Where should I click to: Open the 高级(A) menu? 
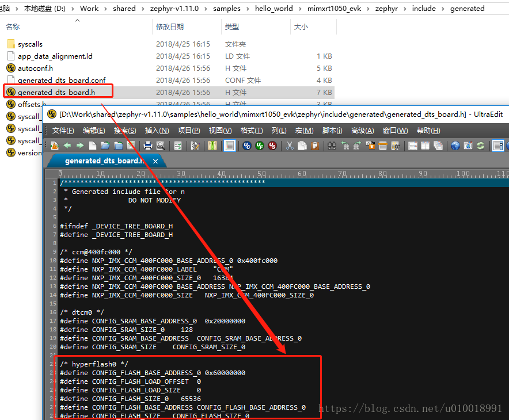[x=362, y=131]
